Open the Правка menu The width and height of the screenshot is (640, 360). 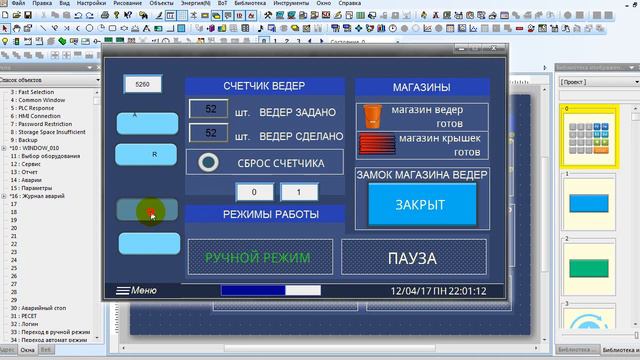click(42, 3)
